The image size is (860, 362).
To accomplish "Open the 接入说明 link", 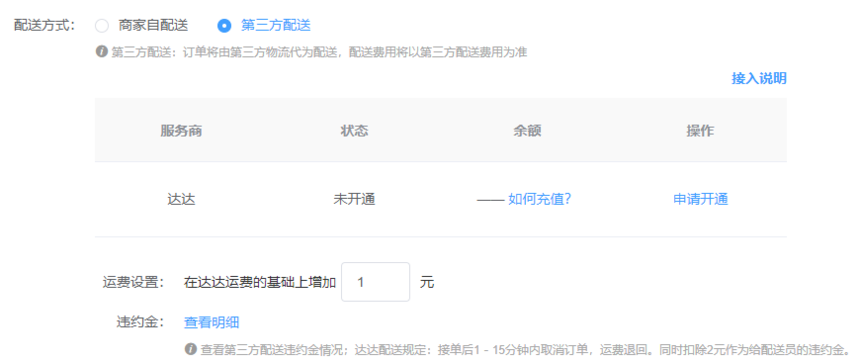I will click(759, 78).
